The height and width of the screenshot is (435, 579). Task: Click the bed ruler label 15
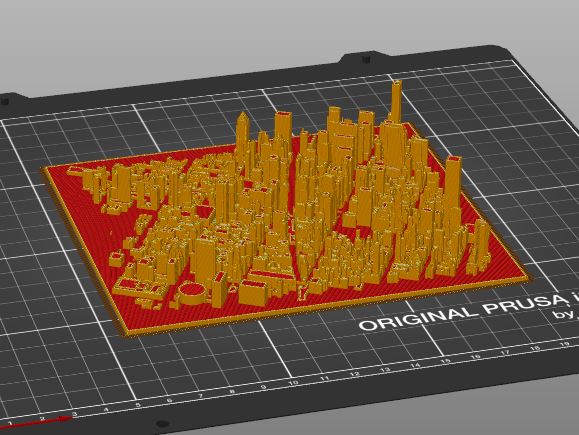tap(446, 361)
